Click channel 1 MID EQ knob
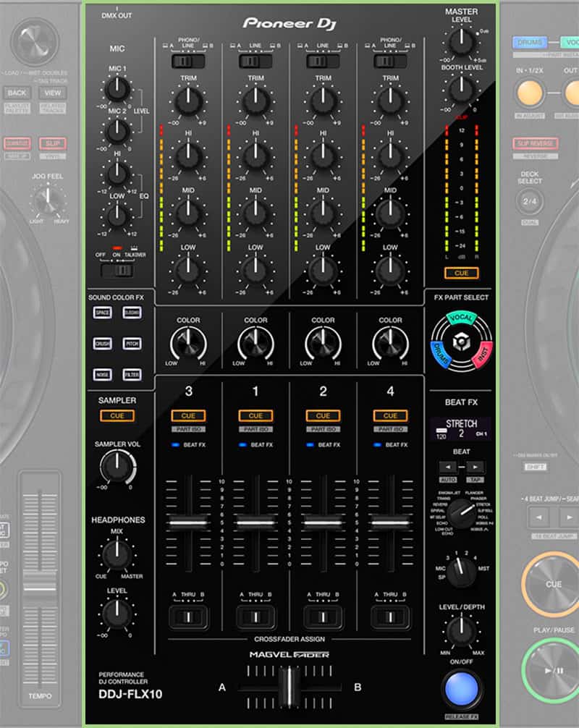The width and height of the screenshot is (579, 728). click(x=255, y=213)
